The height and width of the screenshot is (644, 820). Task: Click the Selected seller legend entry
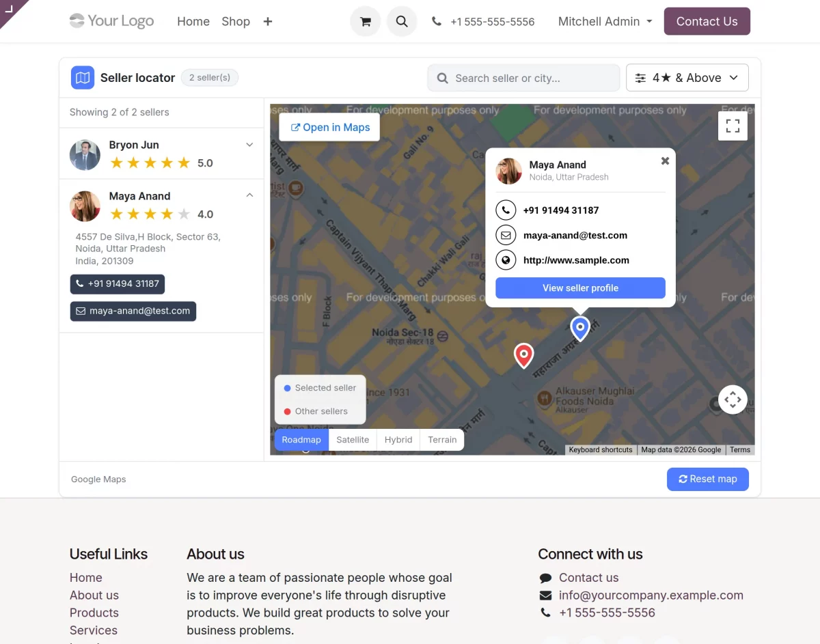click(x=320, y=388)
